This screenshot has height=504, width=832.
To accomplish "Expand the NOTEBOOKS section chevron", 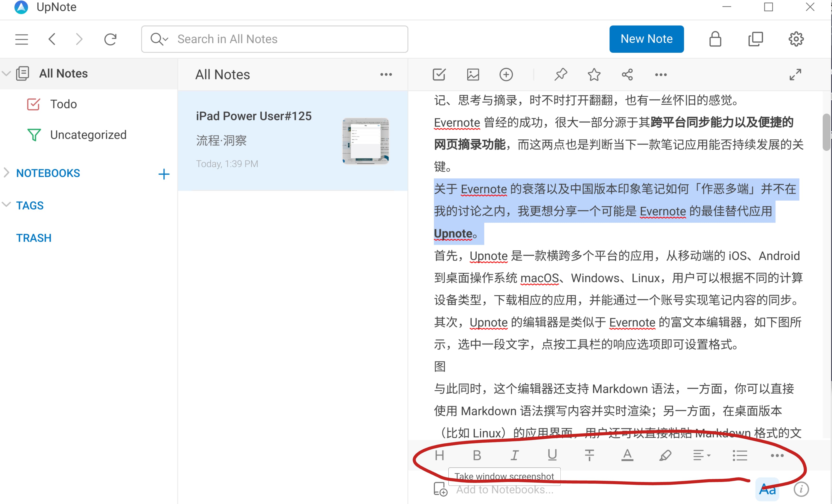I will tap(6, 173).
